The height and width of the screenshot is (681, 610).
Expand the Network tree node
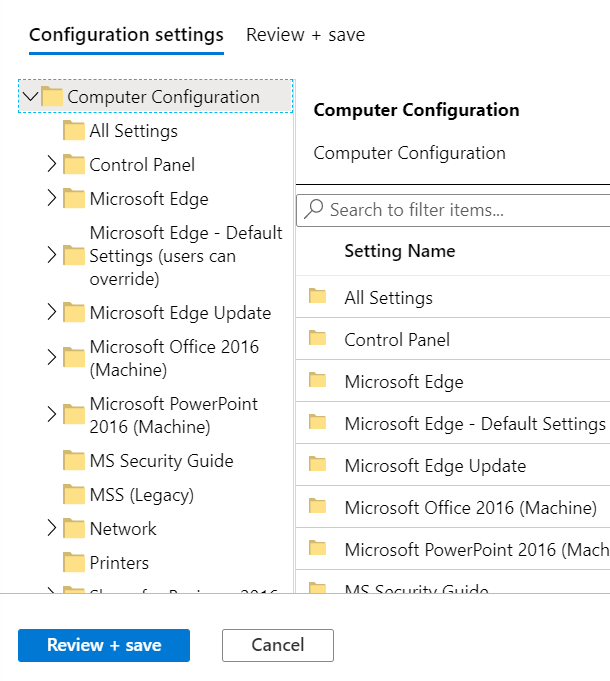tap(52, 528)
